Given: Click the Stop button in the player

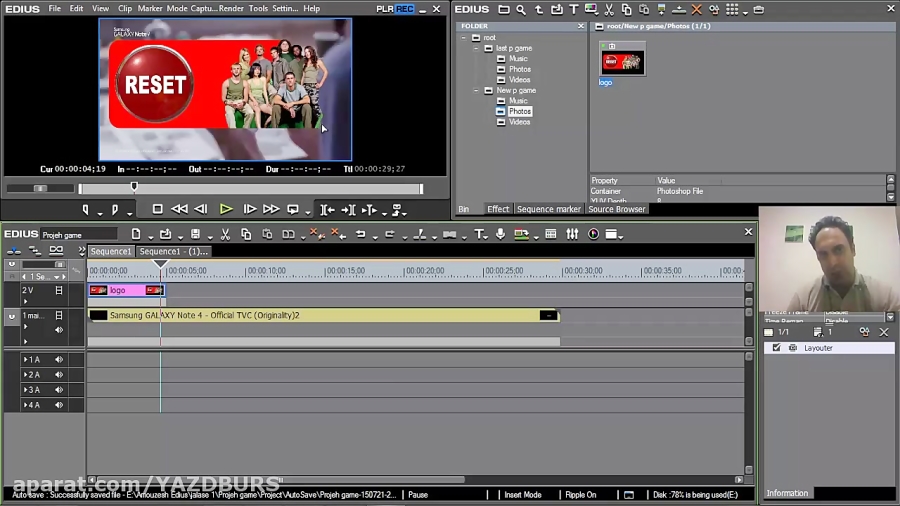Looking at the screenshot, I should point(157,209).
